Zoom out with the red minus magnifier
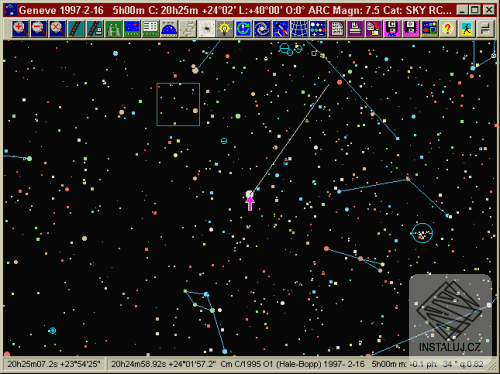The width and height of the screenshot is (500, 374). (39, 29)
